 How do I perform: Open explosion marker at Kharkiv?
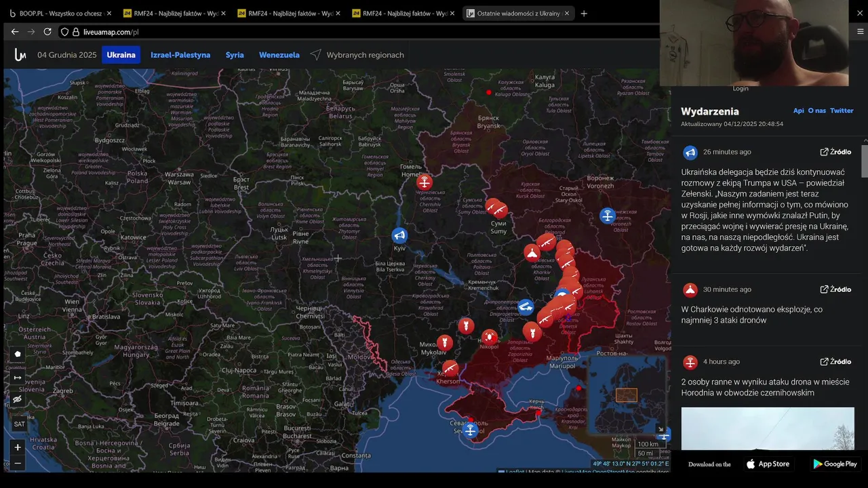(532, 253)
